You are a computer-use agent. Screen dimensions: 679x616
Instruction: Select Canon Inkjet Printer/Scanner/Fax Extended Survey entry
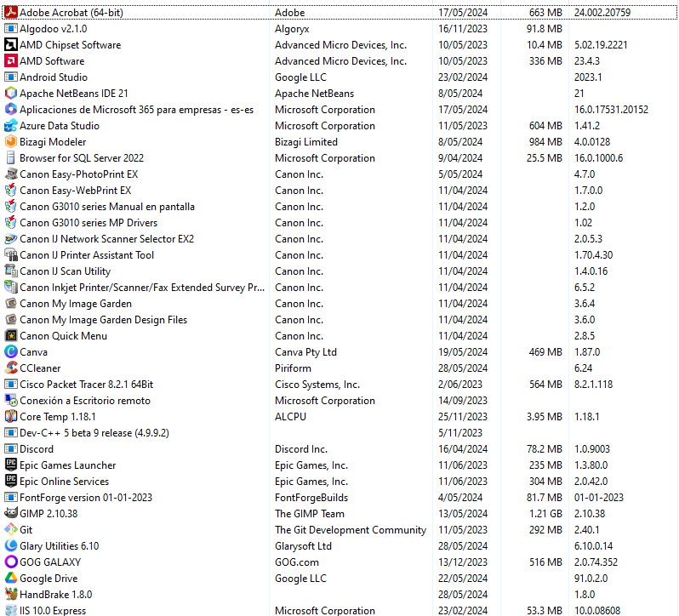click(142, 287)
